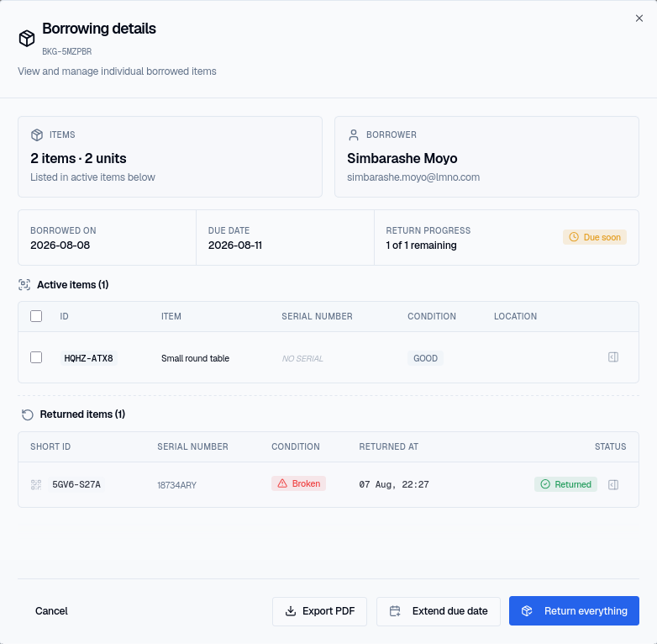
Task: Click the 1 of 1 remaining progress text
Action: point(421,245)
